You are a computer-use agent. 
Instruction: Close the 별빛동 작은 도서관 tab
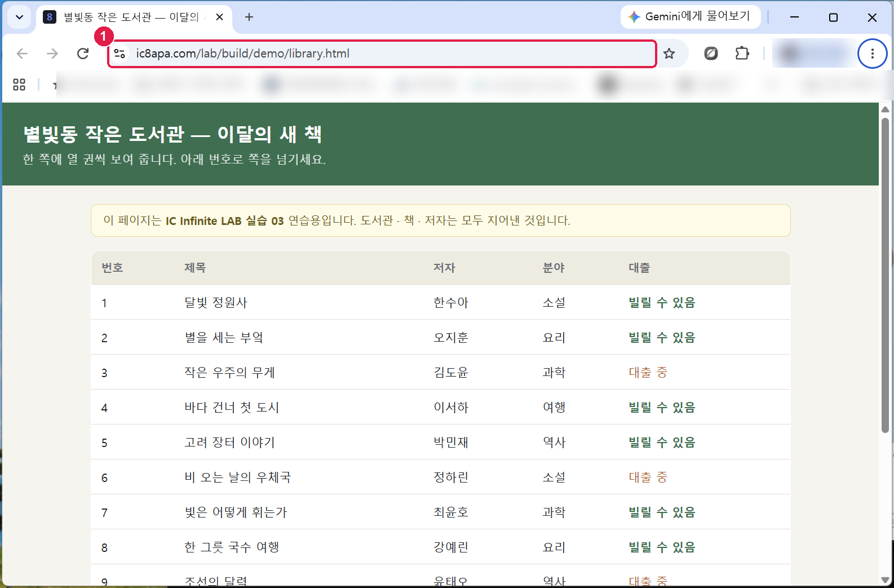(x=220, y=17)
